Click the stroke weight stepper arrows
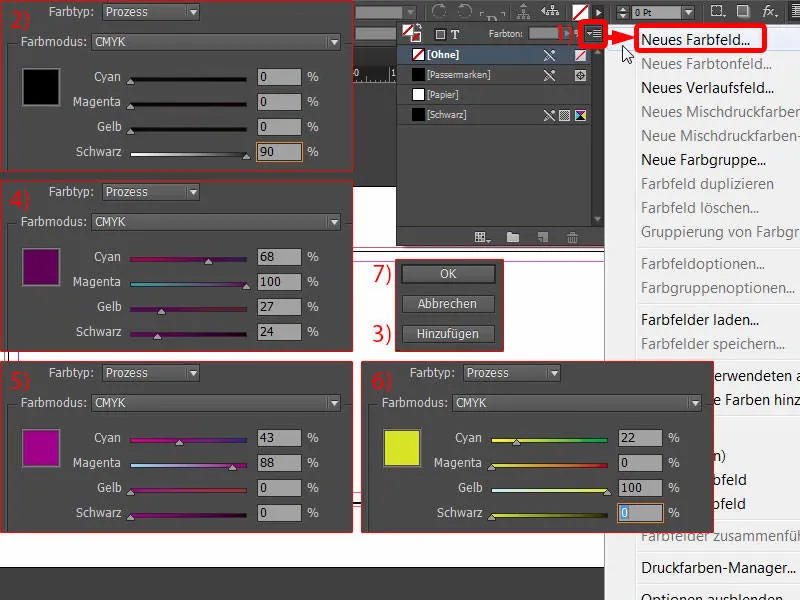 (622, 12)
